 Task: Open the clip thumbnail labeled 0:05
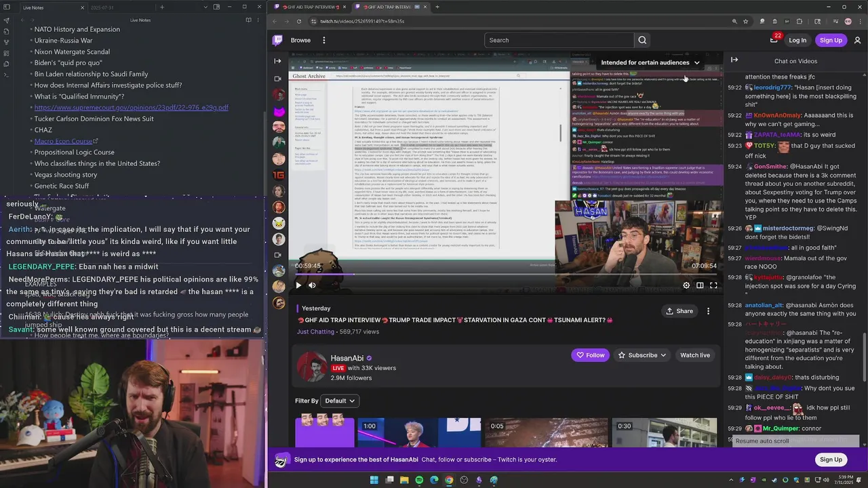point(547,432)
